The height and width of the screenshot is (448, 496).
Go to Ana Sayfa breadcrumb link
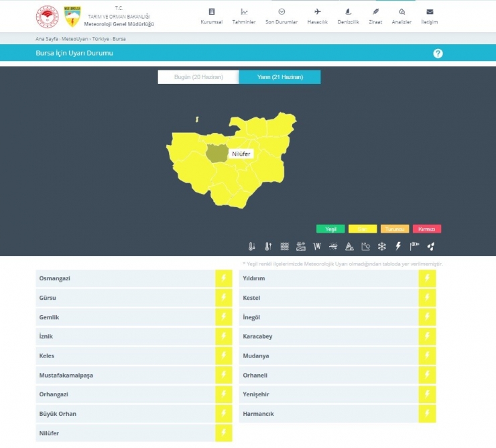46,39
